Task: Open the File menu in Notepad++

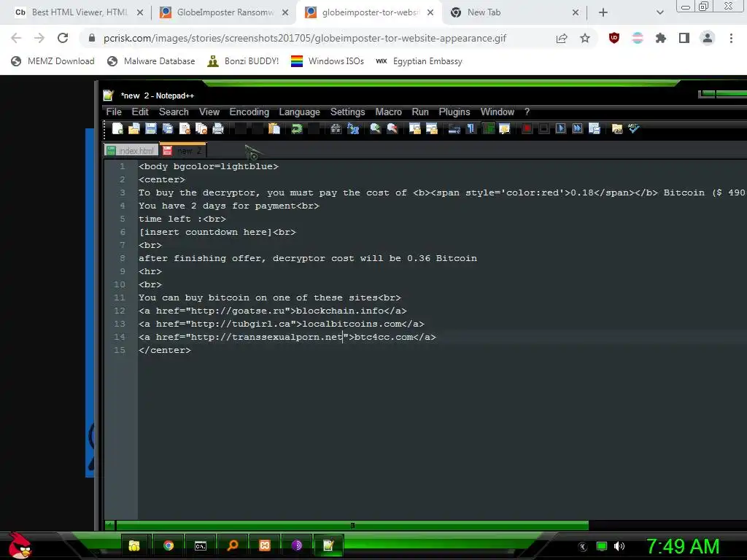Action: click(x=114, y=112)
